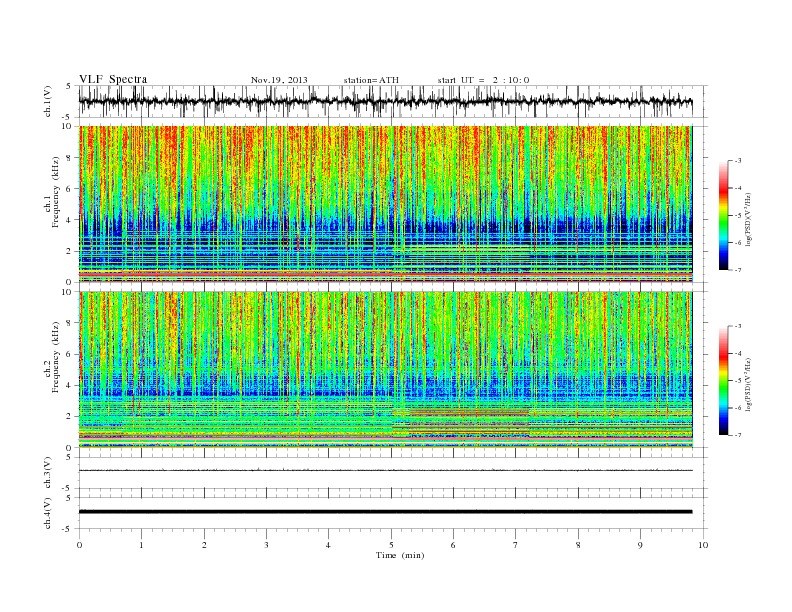This screenshot has width=792, height=612.
Task: Click the 'ch.3(V)' axis label
Action: point(48,473)
